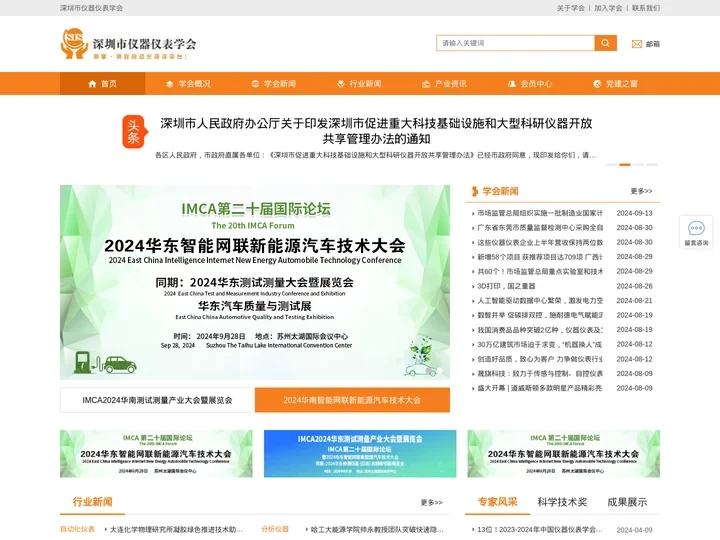Open news 30万亿建筑市场迫于求变
Screen dimensions: 720x540
[x=540, y=344]
